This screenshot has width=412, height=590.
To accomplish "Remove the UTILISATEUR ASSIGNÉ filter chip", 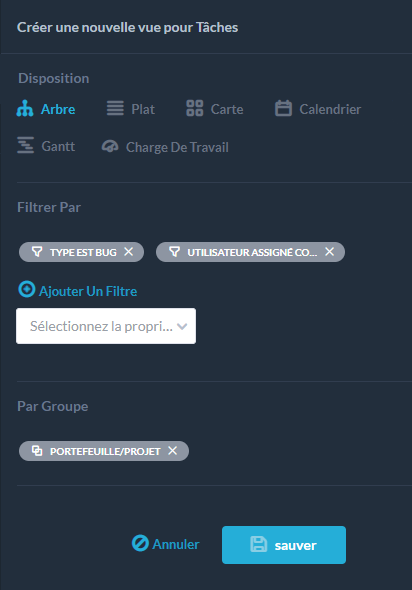I will (330, 251).
